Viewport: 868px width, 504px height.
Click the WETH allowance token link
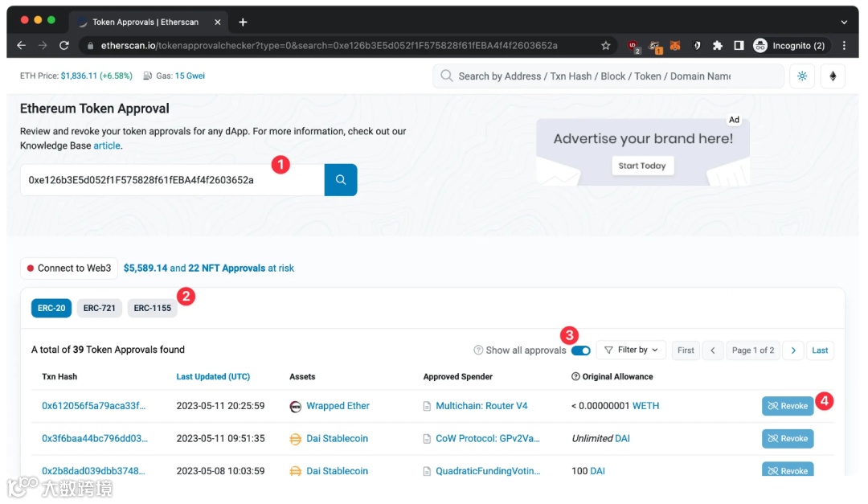[x=645, y=406]
